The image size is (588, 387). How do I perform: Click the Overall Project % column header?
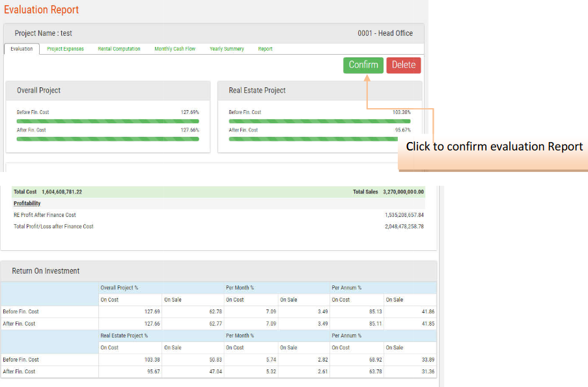[x=119, y=287]
